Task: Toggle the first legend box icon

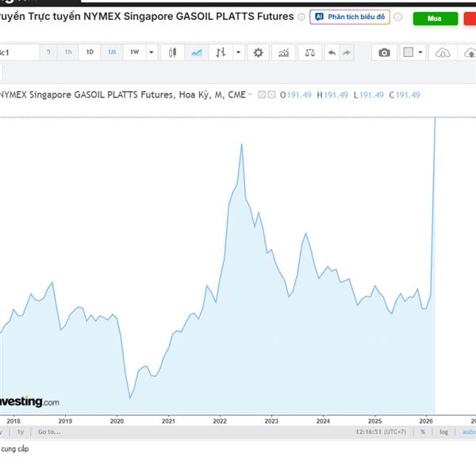Action: pos(261,94)
